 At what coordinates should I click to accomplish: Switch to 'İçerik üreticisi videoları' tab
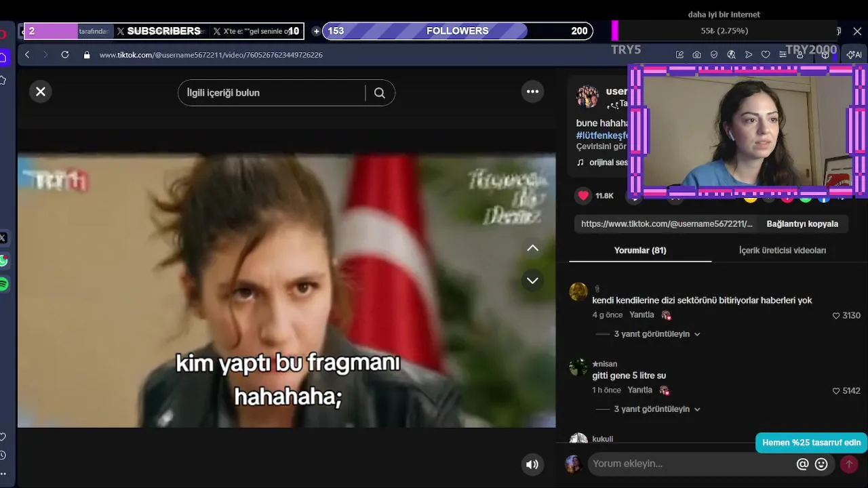point(783,250)
